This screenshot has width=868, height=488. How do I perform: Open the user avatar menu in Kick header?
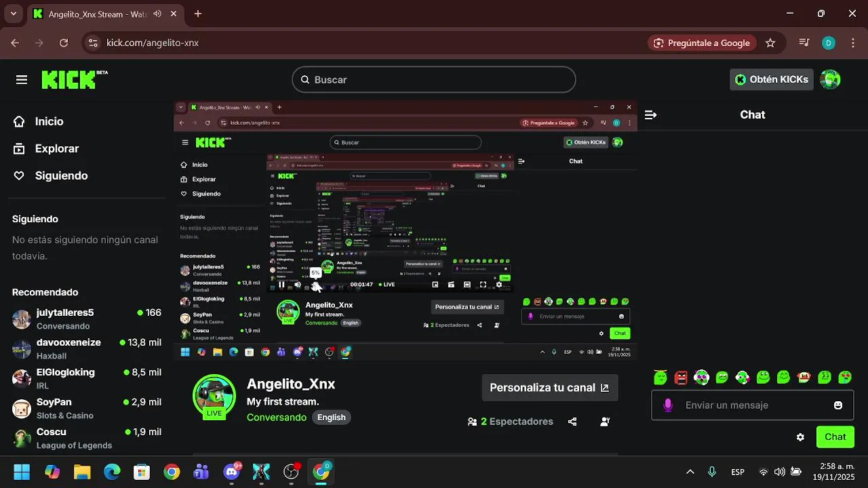coord(830,79)
